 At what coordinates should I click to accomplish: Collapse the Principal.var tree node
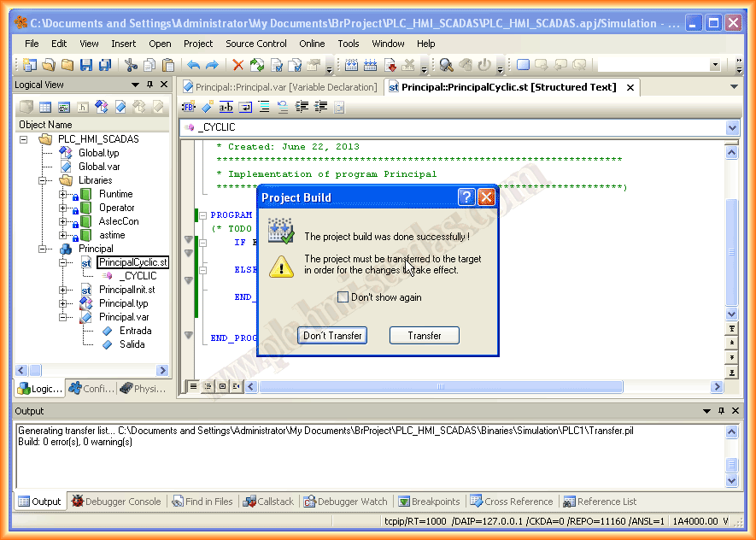63,317
